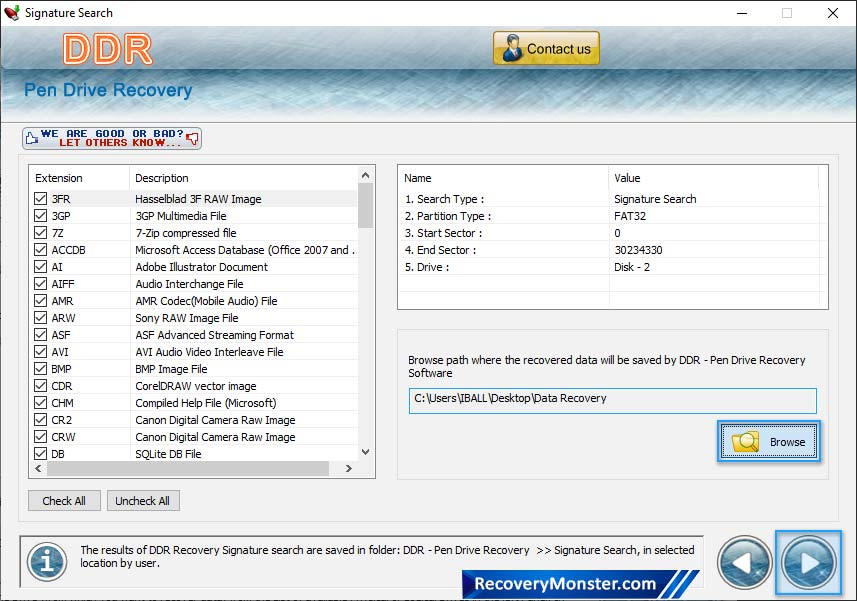Click the Contact us button

546,48
